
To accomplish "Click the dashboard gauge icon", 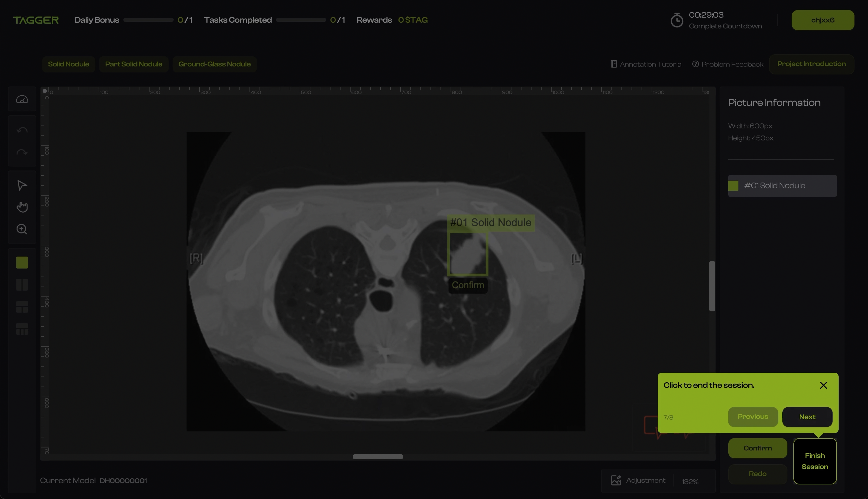I will coord(22,99).
